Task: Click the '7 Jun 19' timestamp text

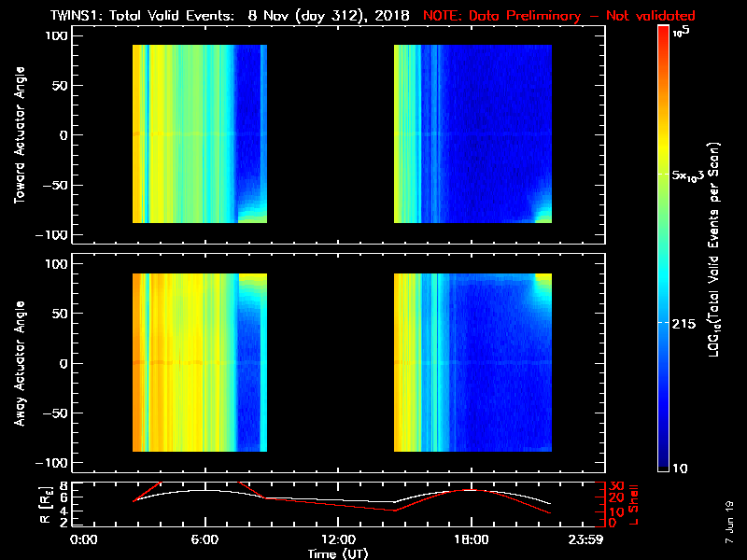Action: 729,522
